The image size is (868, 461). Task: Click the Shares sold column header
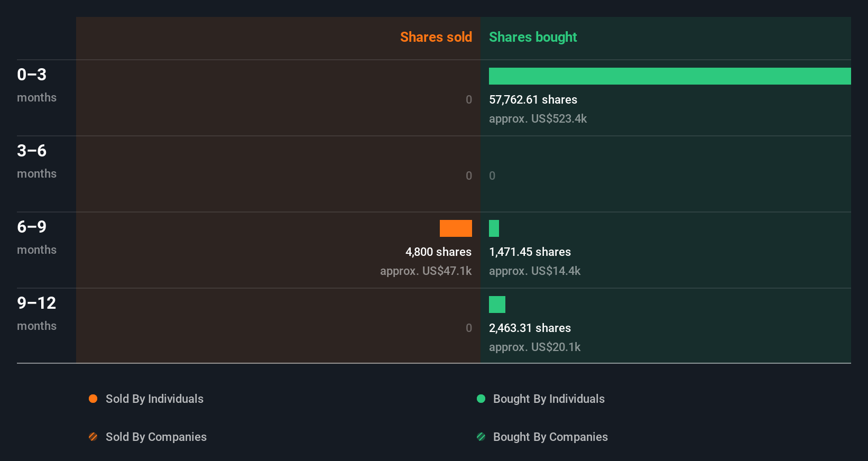click(436, 37)
